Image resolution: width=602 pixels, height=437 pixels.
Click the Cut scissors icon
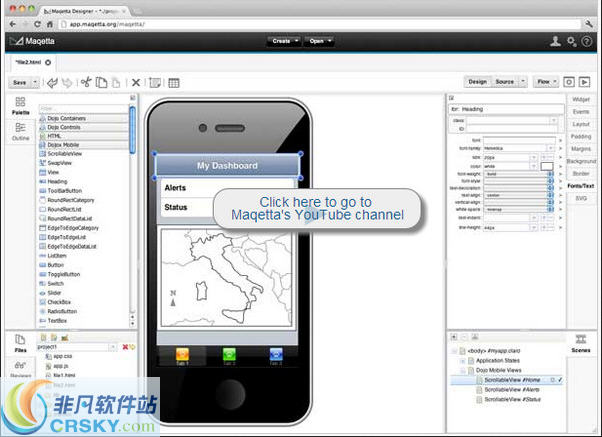pyautogui.click(x=86, y=82)
